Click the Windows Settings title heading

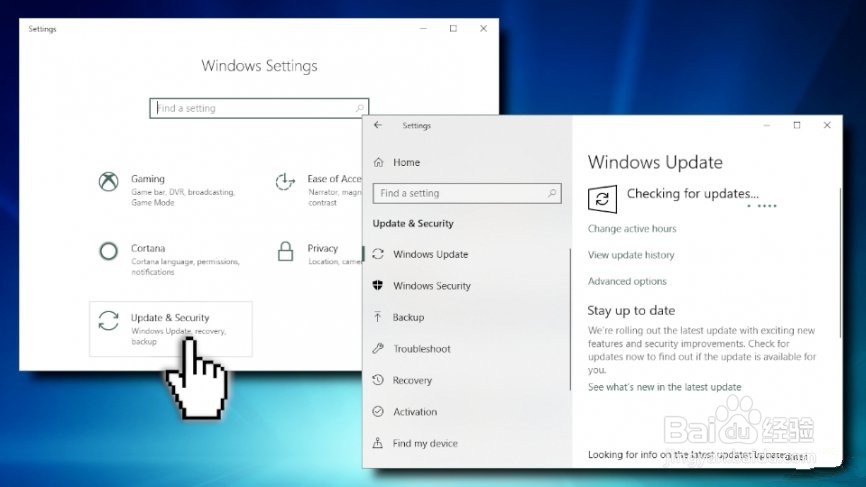pos(259,66)
